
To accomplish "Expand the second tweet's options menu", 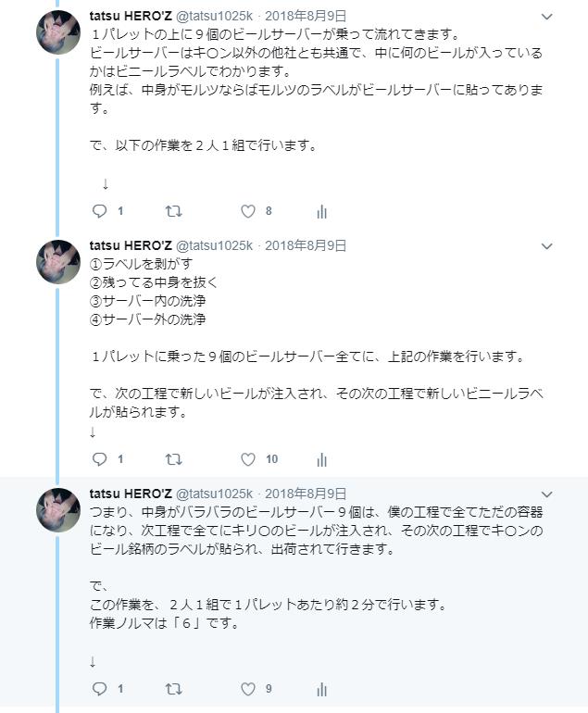I will 546,246.
